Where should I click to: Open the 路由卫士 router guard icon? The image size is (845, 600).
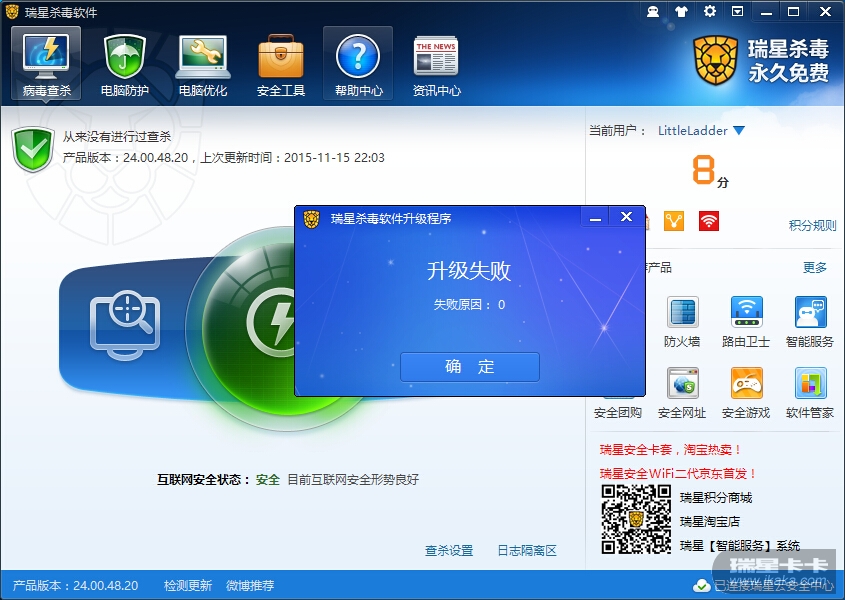tap(746, 312)
